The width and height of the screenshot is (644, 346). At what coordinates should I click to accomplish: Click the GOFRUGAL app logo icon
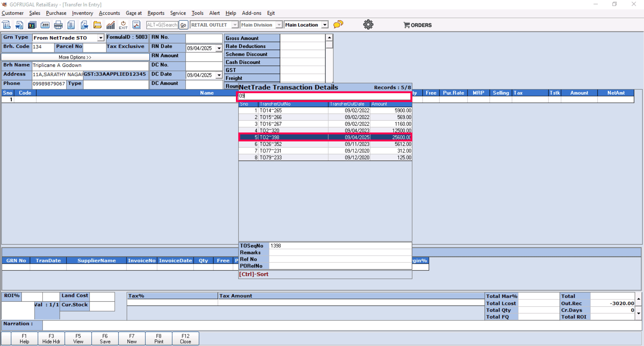(4, 4)
